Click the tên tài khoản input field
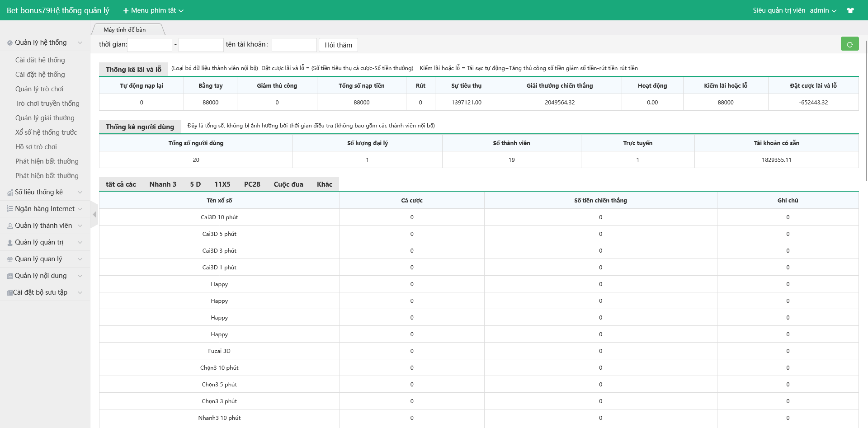The image size is (868, 428). [x=294, y=45]
